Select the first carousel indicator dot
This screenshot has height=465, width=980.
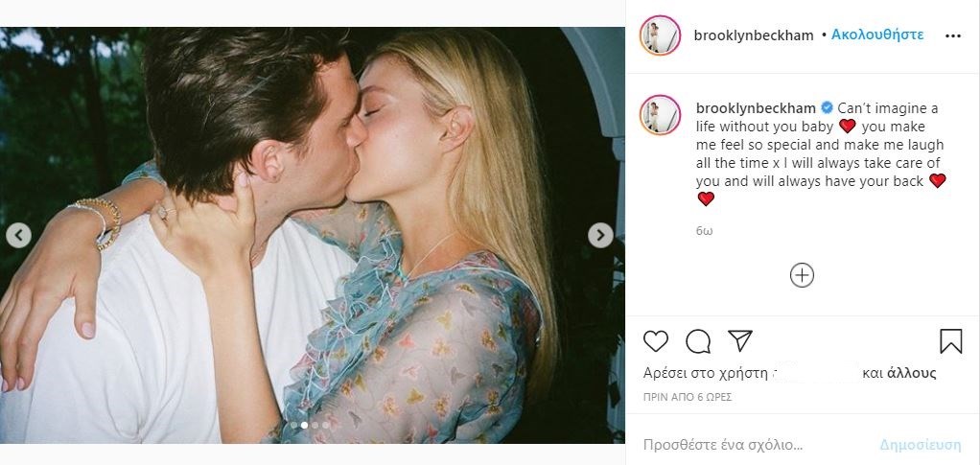(292, 424)
